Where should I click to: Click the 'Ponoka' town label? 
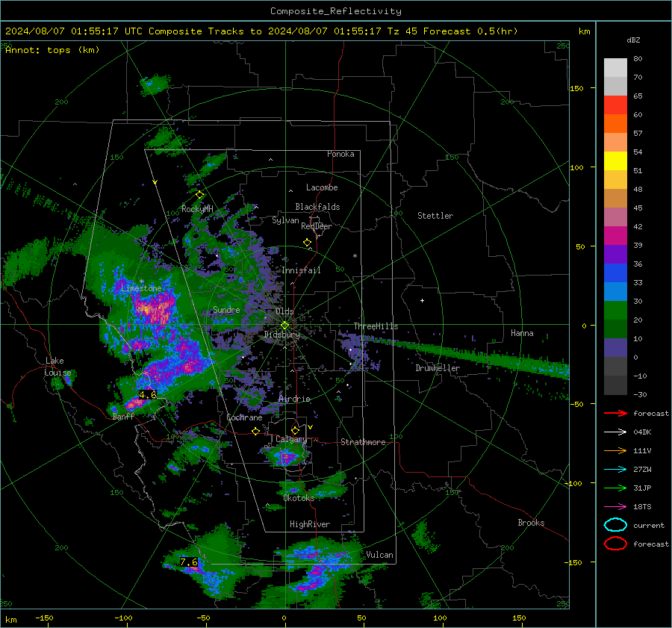pyautogui.click(x=340, y=154)
